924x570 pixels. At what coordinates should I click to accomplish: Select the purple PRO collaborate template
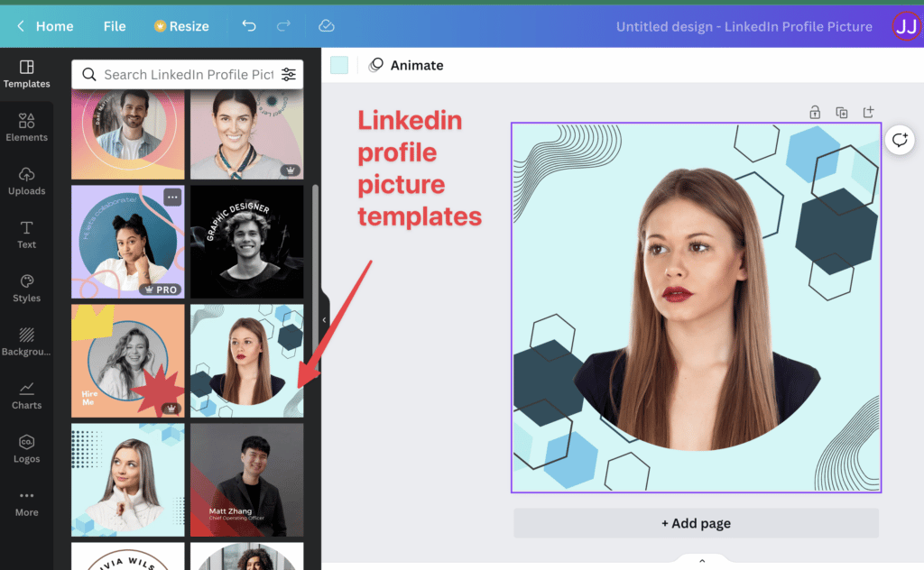coord(128,242)
